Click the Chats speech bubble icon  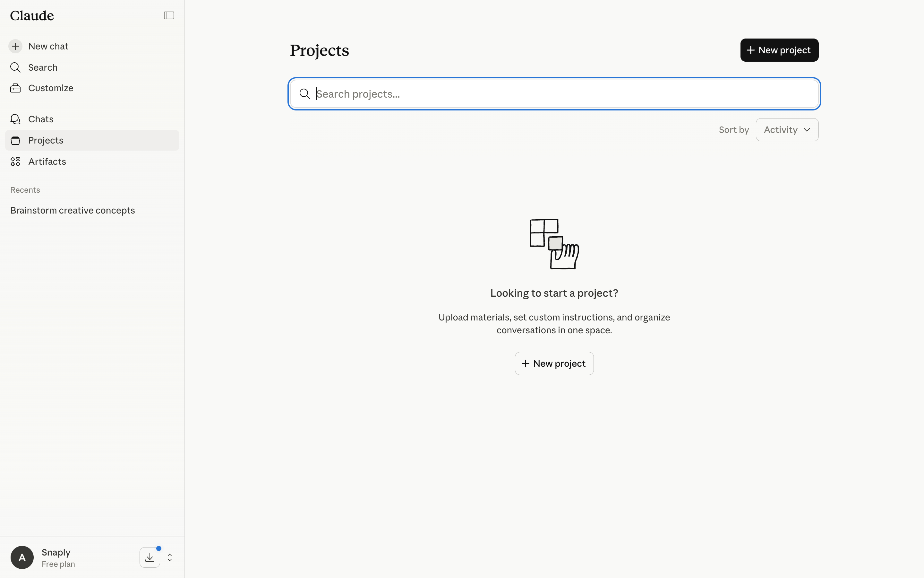click(15, 119)
